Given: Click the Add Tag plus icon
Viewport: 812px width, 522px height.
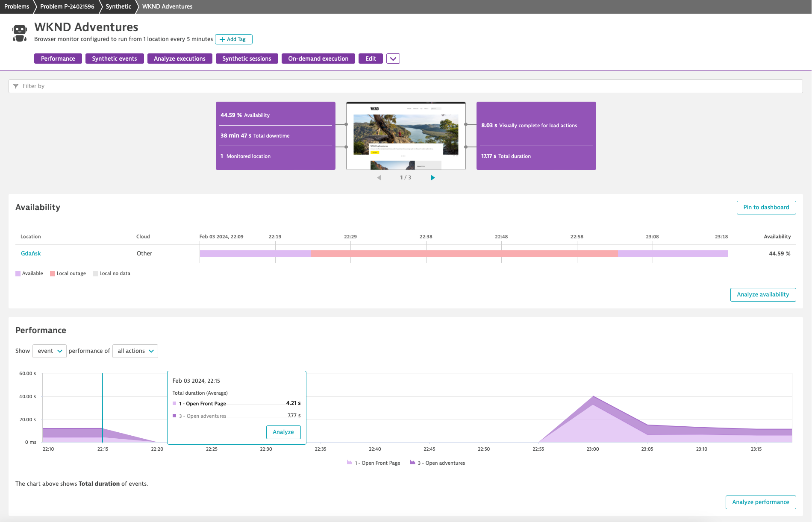Looking at the screenshot, I should (x=222, y=39).
